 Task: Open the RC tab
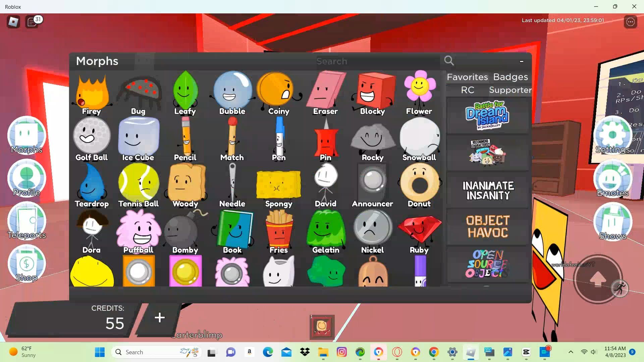coord(467,90)
